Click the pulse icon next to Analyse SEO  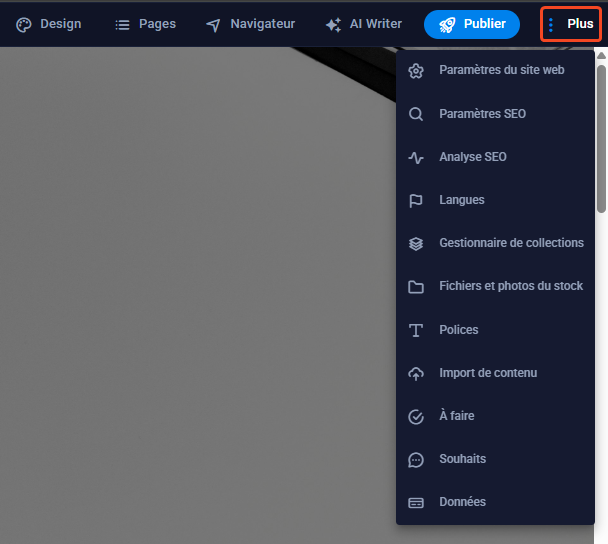tap(416, 157)
